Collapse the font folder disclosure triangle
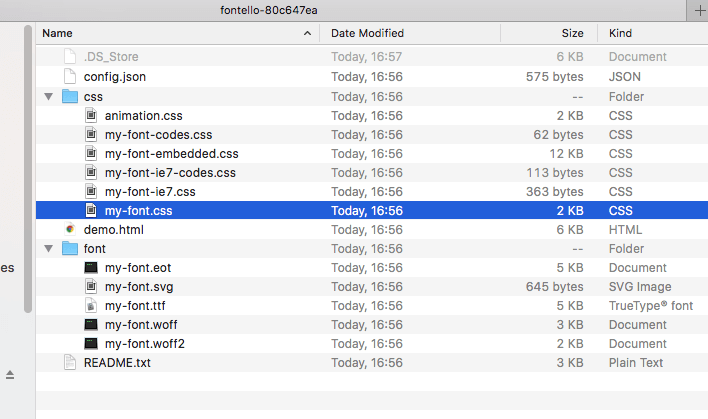This screenshot has width=708, height=419. point(49,248)
